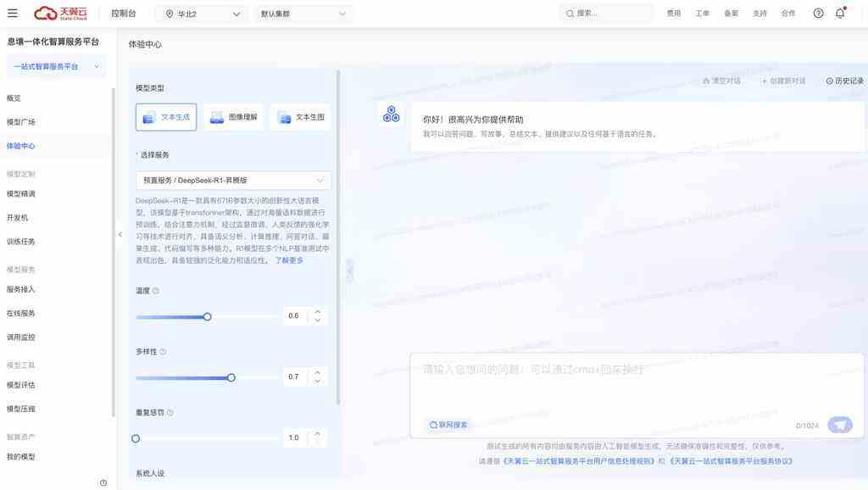Open 工单 in the top navigation
Viewport: 868px width, 490px height.
pyautogui.click(x=703, y=14)
